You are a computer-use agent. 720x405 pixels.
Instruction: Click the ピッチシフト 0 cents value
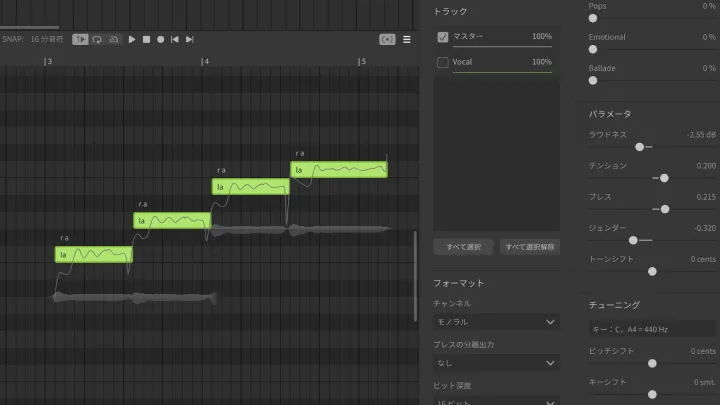703,351
